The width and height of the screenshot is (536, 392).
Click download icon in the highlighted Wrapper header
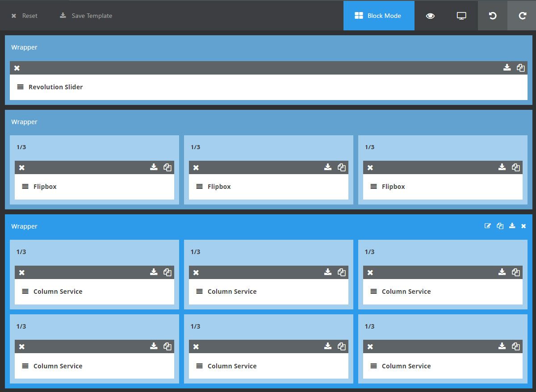tap(512, 226)
